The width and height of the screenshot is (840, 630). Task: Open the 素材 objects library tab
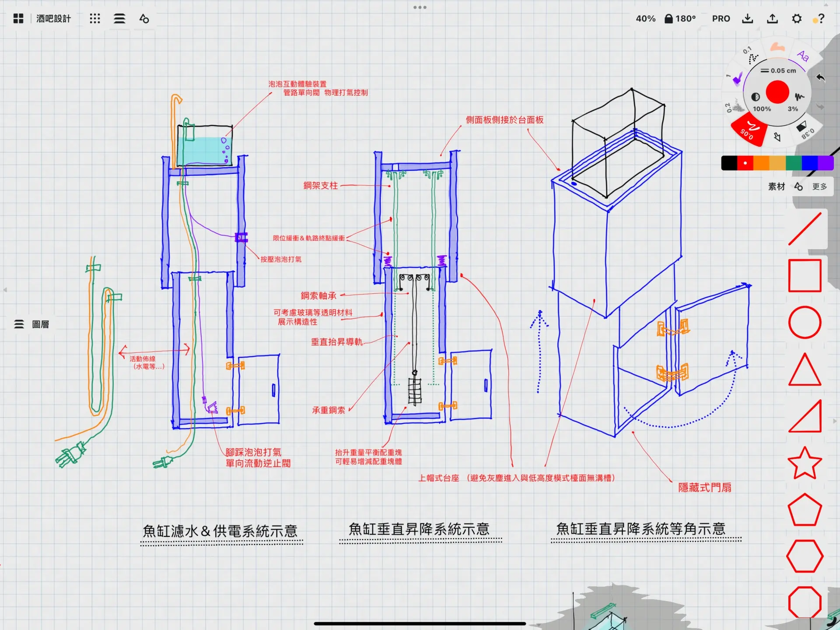777,187
